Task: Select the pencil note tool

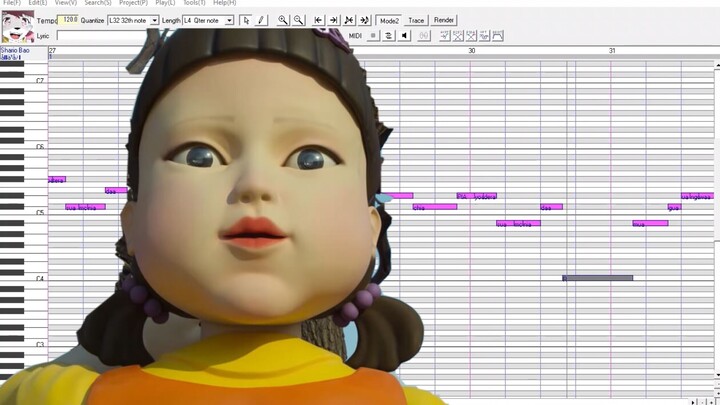Action: (x=261, y=20)
